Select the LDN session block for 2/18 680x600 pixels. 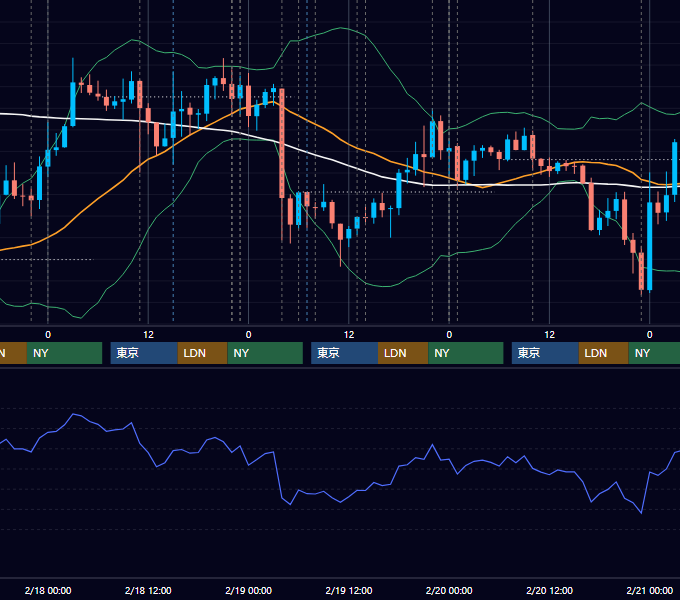(x=203, y=353)
